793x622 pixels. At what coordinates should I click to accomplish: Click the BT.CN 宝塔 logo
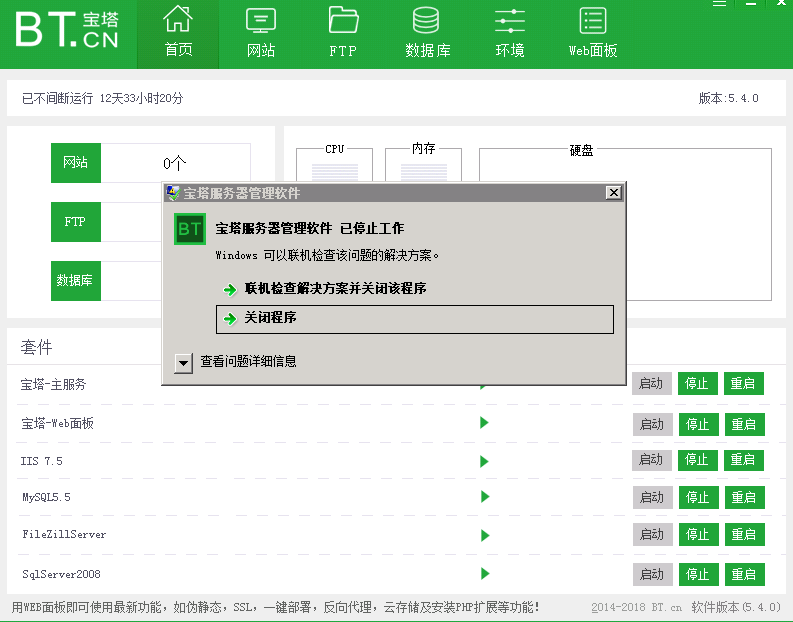point(67,30)
